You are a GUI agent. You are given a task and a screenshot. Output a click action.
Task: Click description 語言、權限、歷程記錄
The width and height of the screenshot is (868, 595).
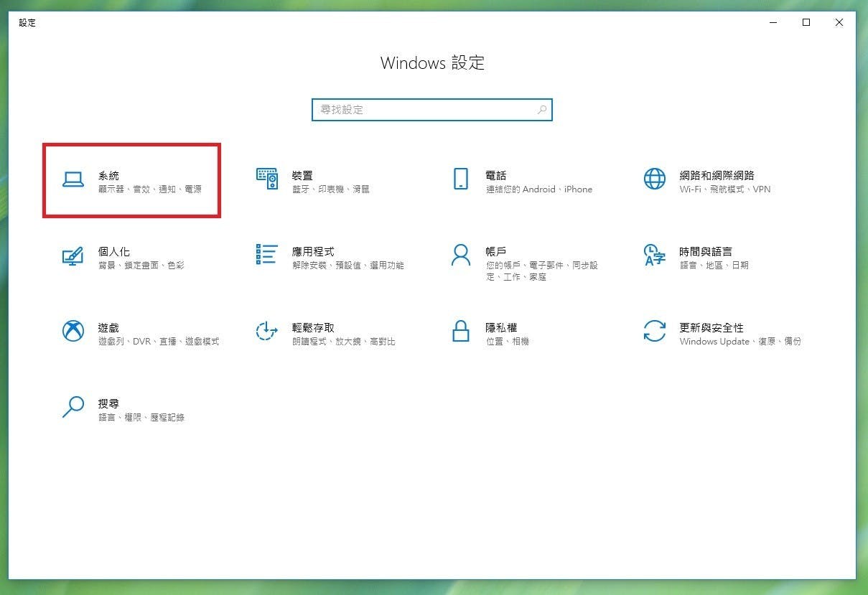pyautogui.click(x=141, y=418)
